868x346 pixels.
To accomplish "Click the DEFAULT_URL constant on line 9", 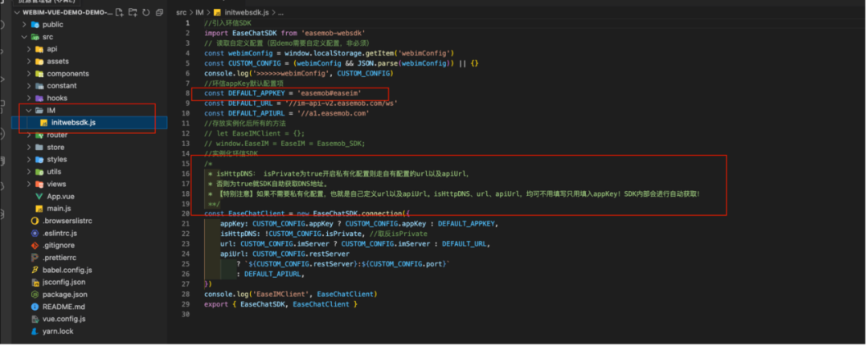I will (250, 103).
